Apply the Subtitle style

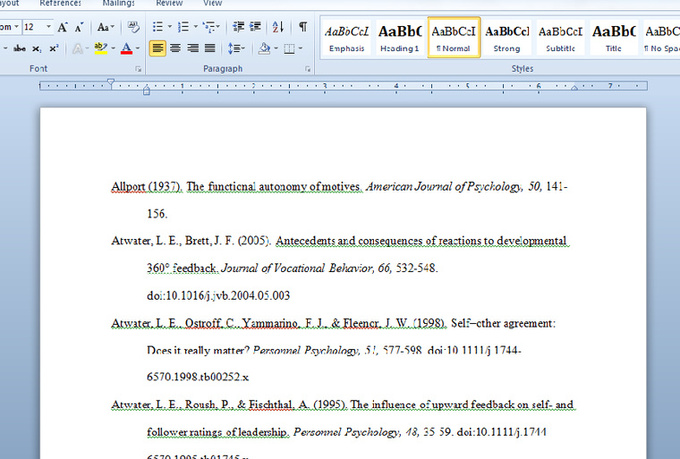tap(560, 38)
